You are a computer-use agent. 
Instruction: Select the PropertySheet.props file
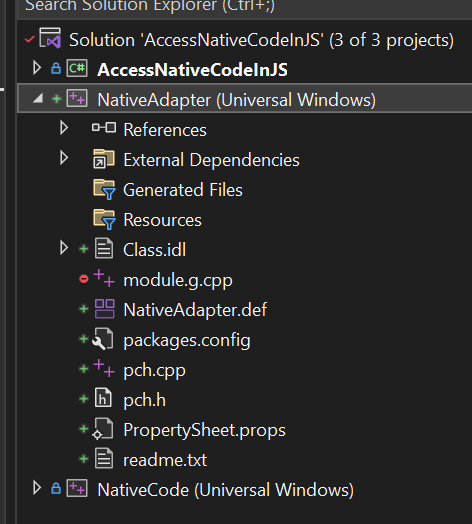(x=205, y=430)
